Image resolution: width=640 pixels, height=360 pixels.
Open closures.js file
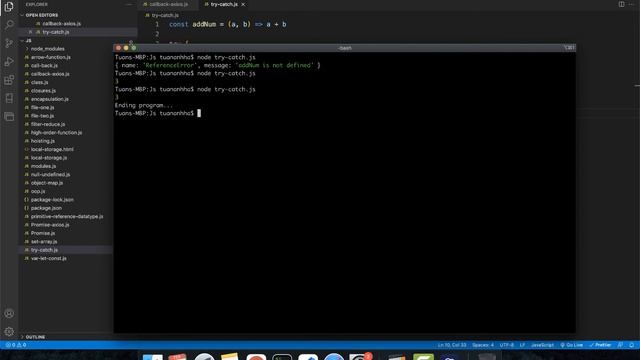pyautogui.click(x=43, y=91)
